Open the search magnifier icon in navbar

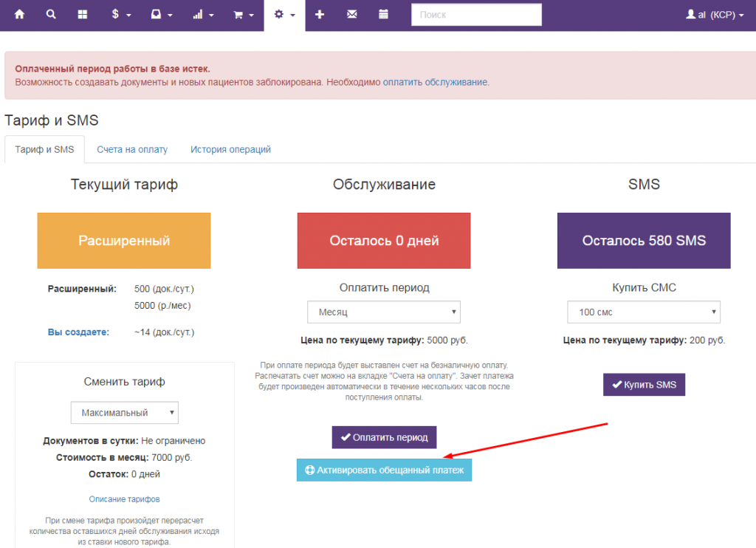point(51,15)
